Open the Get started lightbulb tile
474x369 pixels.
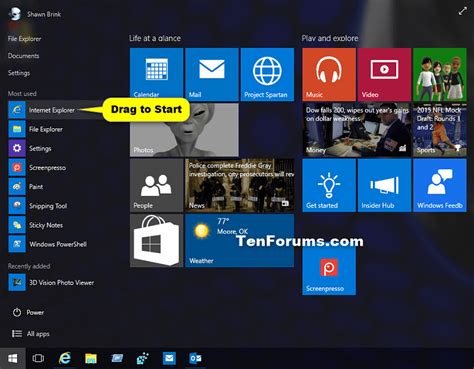(x=329, y=185)
